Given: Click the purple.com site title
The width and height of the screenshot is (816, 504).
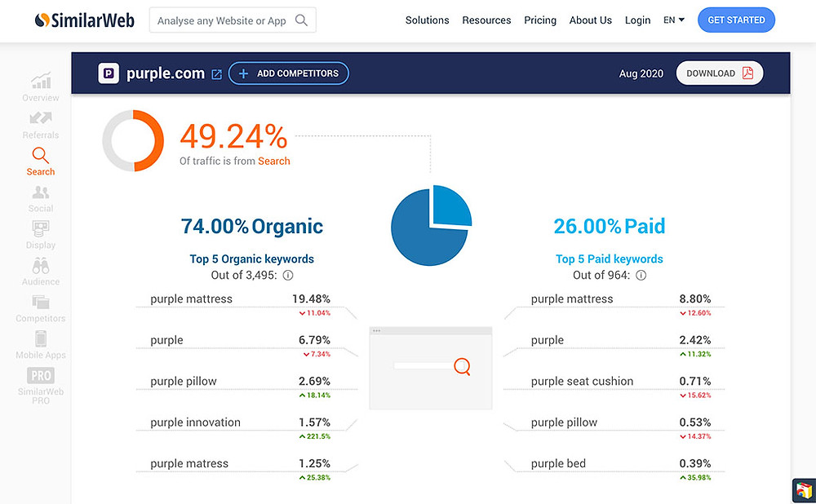Looking at the screenshot, I should pyautogui.click(x=166, y=73).
